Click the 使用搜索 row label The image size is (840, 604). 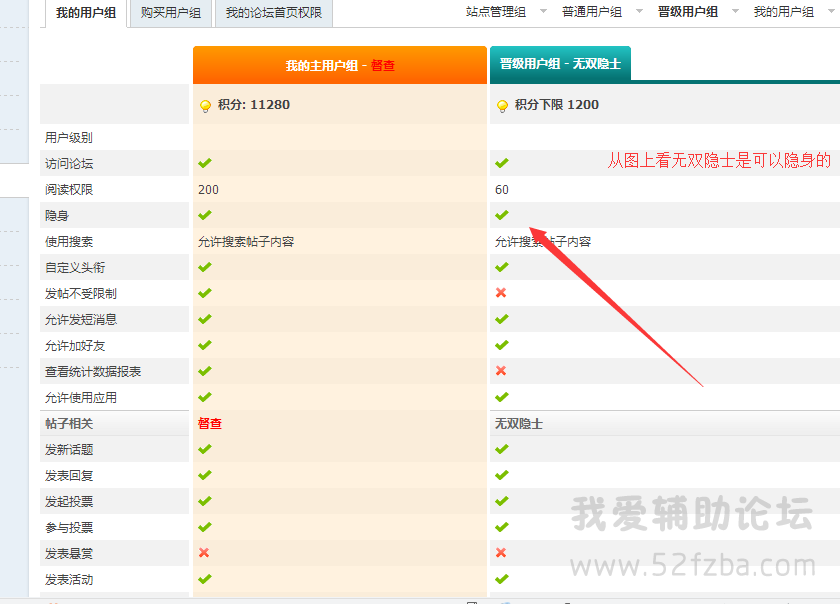coord(69,242)
